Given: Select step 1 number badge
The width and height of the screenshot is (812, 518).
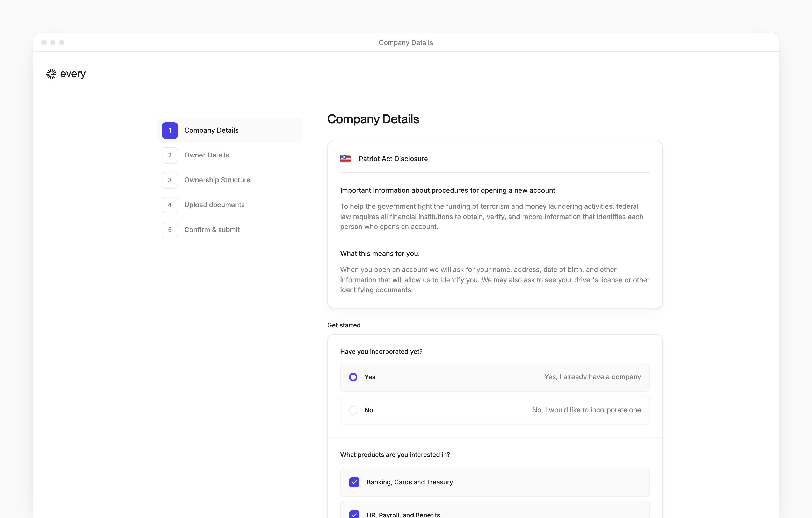Looking at the screenshot, I should pos(170,131).
